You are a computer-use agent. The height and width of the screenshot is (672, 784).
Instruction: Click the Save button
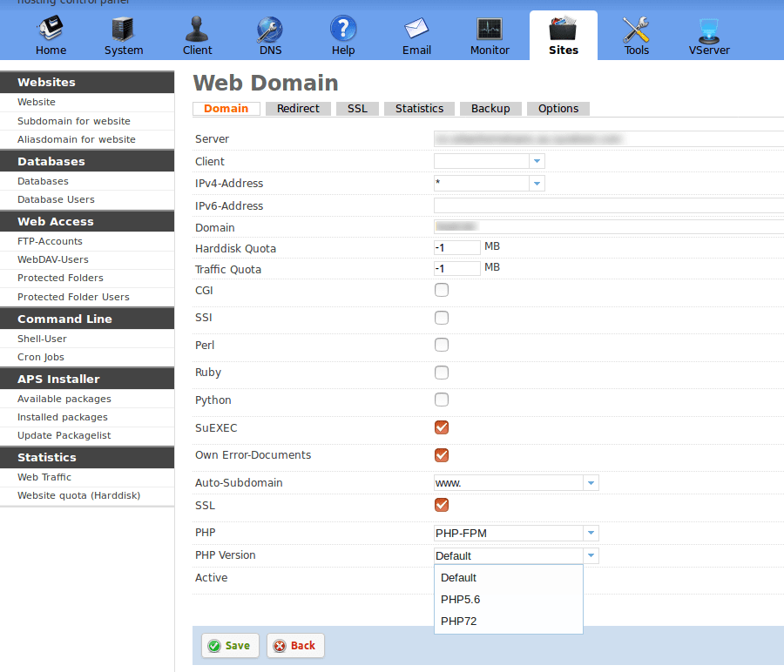[230, 646]
